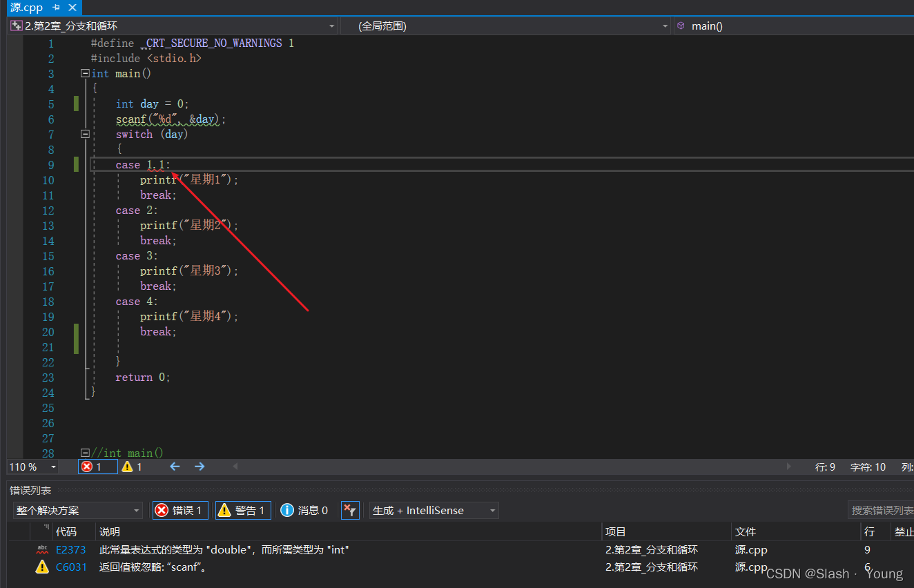The height and width of the screenshot is (588, 914).
Task: Select the E2373 double type error description
Action: coord(224,550)
